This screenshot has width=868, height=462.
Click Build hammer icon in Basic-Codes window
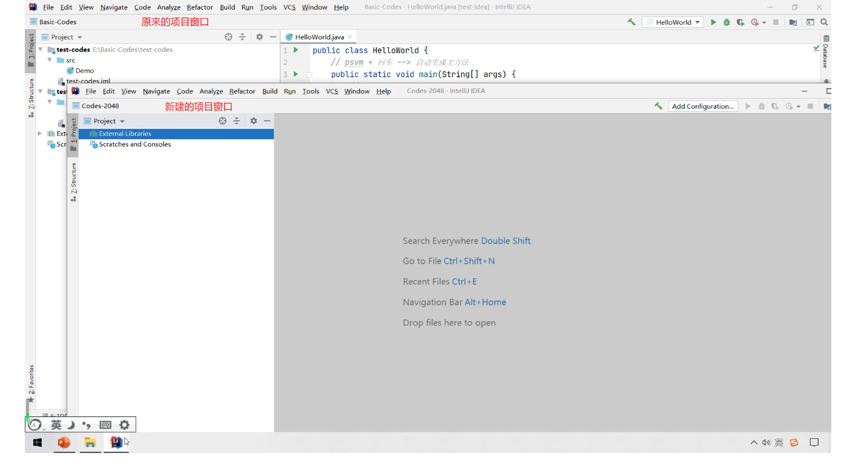(x=631, y=22)
